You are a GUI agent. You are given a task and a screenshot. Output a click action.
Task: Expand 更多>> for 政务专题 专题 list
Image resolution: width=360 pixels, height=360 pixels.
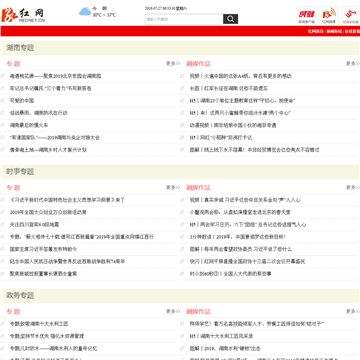pyautogui.click(x=173, y=311)
